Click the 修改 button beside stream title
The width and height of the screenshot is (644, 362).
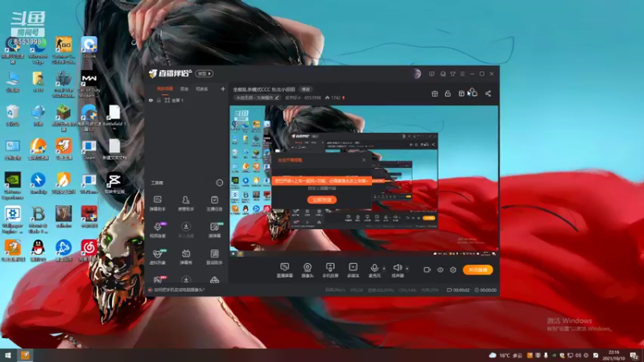click(x=306, y=89)
